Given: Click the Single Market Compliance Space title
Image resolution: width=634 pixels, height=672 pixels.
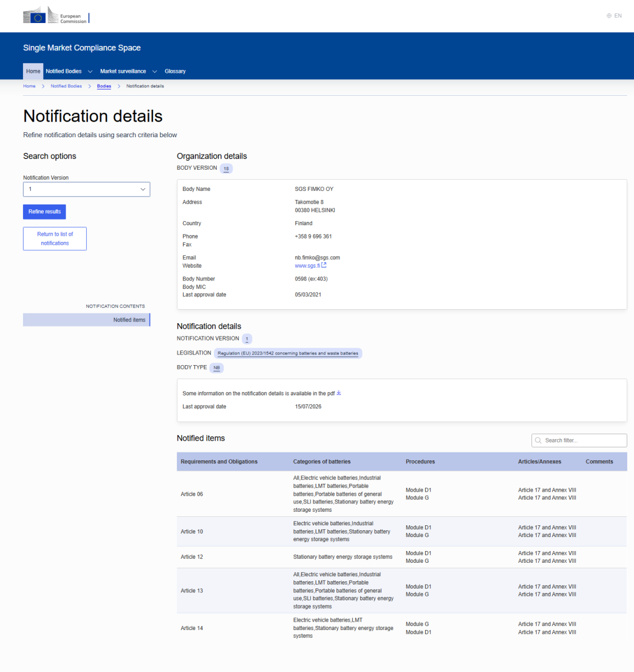Looking at the screenshot, I should tap(82, 48).
